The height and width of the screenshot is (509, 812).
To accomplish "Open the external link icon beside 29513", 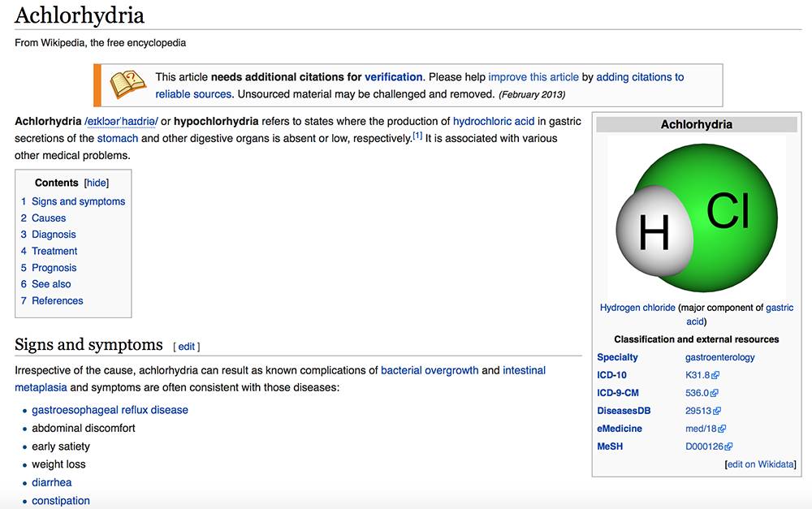I will point(717,411).
